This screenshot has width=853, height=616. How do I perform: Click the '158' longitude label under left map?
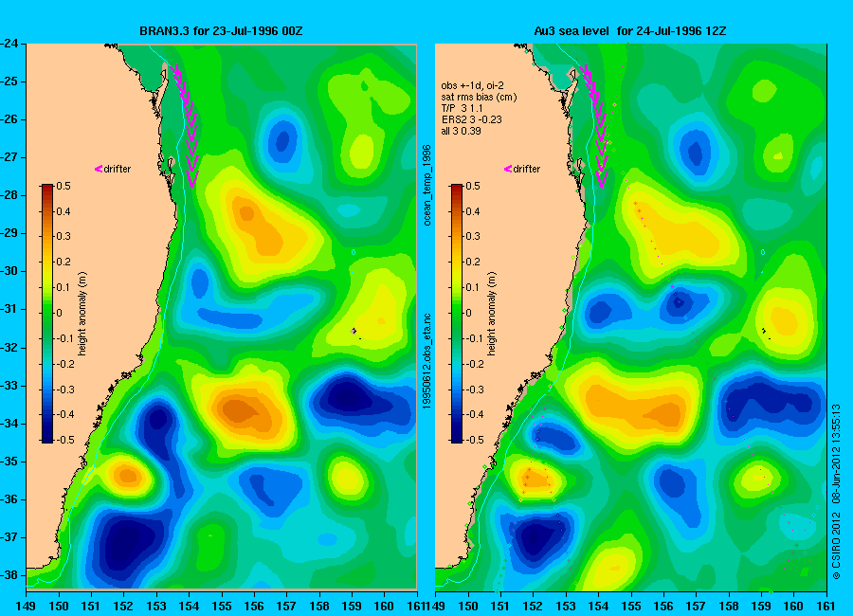tap(319, 607)
